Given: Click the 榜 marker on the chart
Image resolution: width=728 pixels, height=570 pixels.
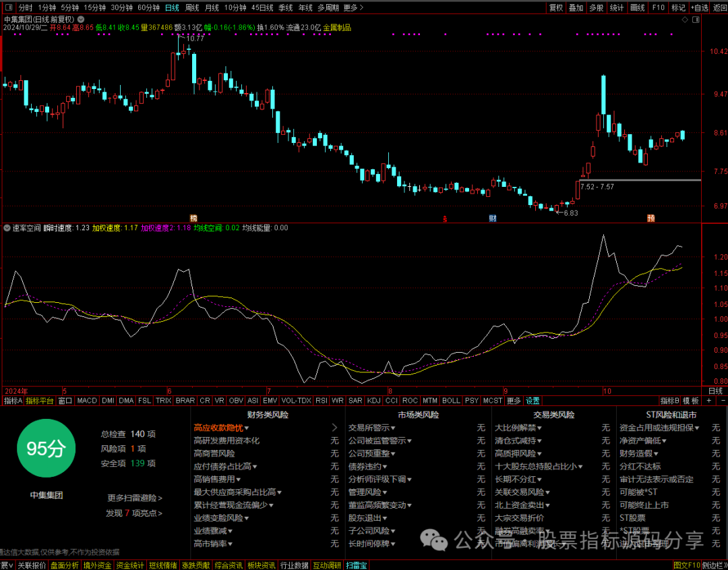Looking at the screenshot, I should tap(193, 219).
